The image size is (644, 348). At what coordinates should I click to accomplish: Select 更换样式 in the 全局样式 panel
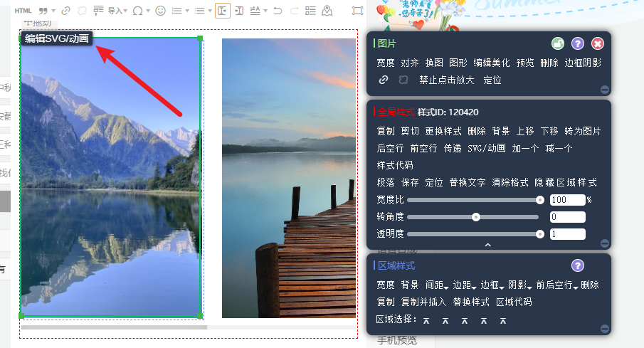tap(443, 131)
